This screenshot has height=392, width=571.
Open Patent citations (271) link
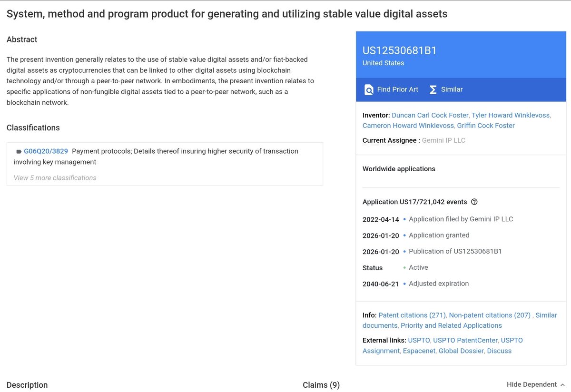412,315
